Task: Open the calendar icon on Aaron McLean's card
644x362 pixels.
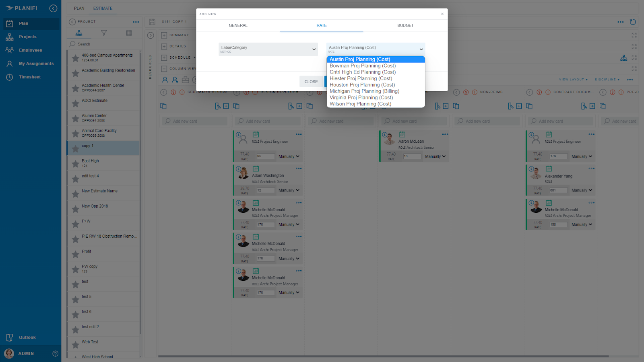Action: pyautogui.click(x=402, y=134)
